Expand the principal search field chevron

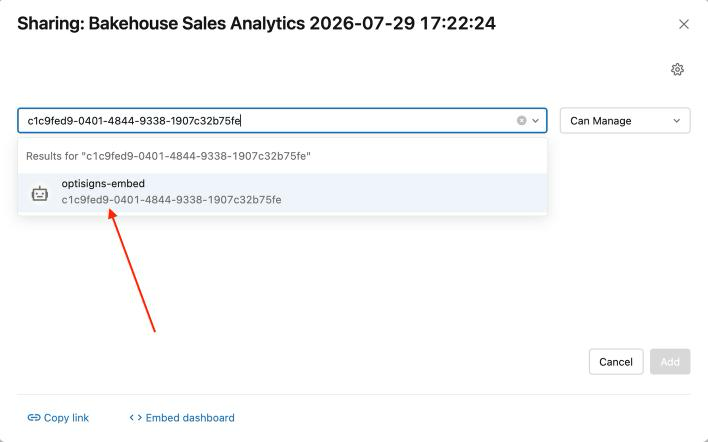536,121
